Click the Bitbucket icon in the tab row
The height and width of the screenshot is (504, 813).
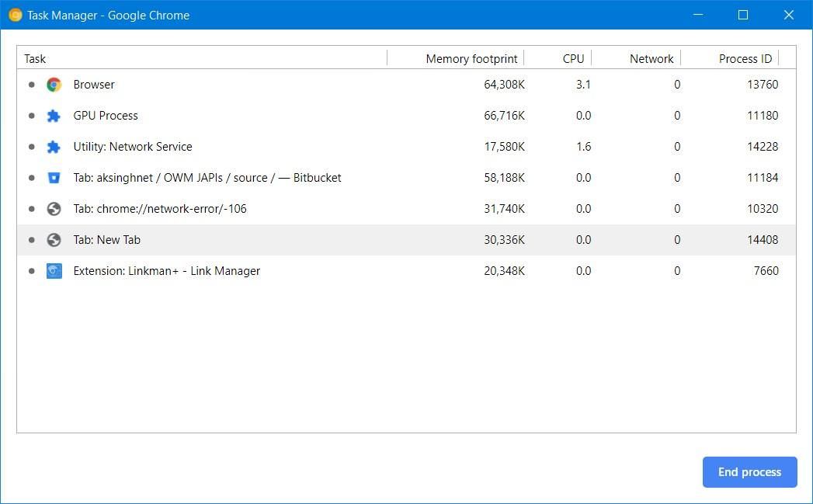click(54, 178)
